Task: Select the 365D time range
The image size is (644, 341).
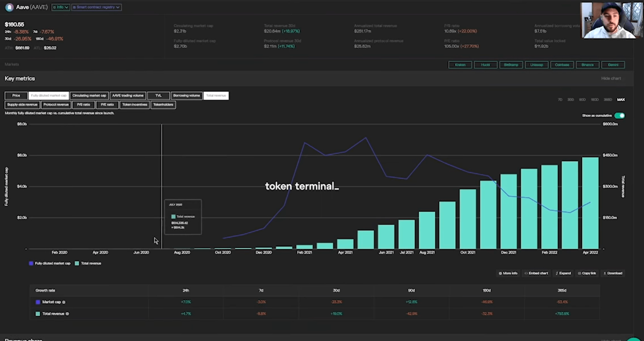Action: [608, 100]
